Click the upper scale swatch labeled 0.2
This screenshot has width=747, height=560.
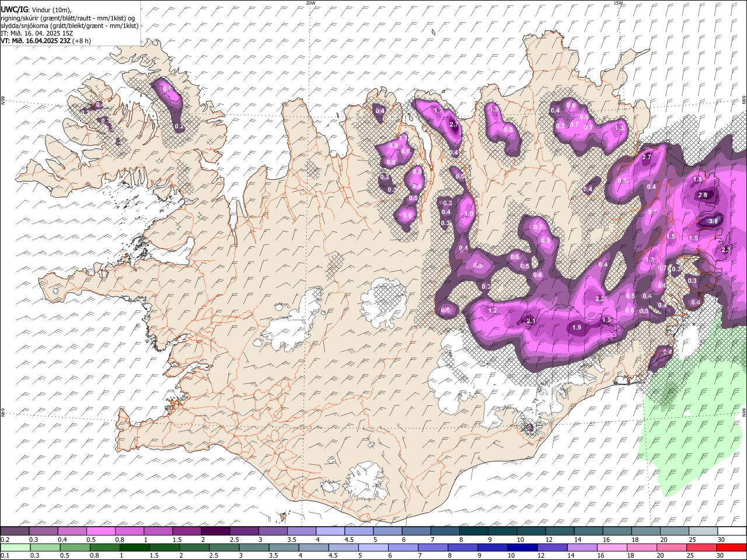(15, 531)
